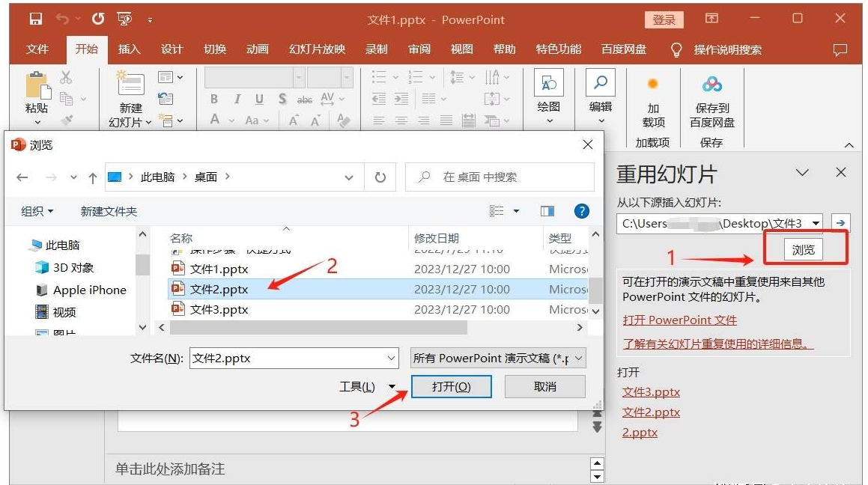Open the Tools (工具) dropdown
Image resolution: width=868 pixels, height=485 pixels.
367,386
